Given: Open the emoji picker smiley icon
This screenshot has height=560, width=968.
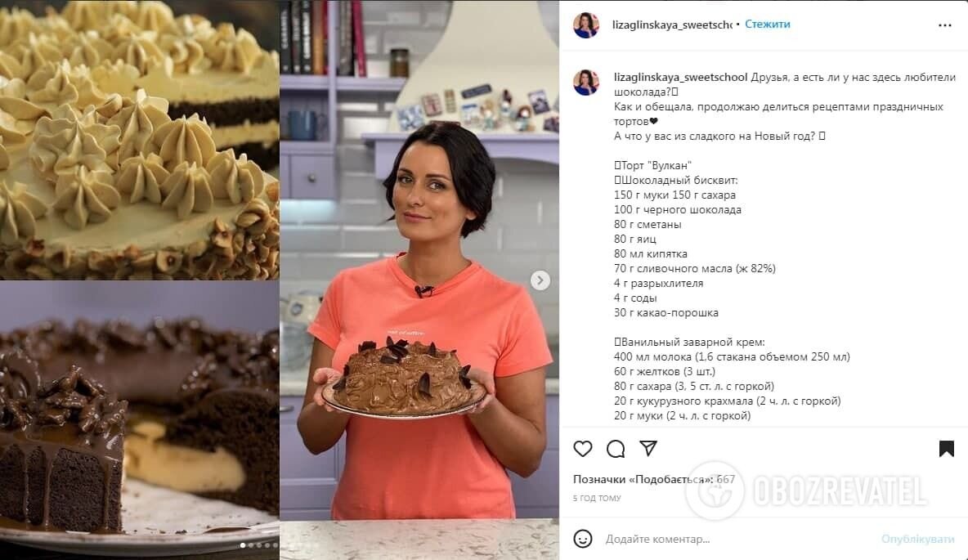Looking at the screenshot, I should (583, 539).
